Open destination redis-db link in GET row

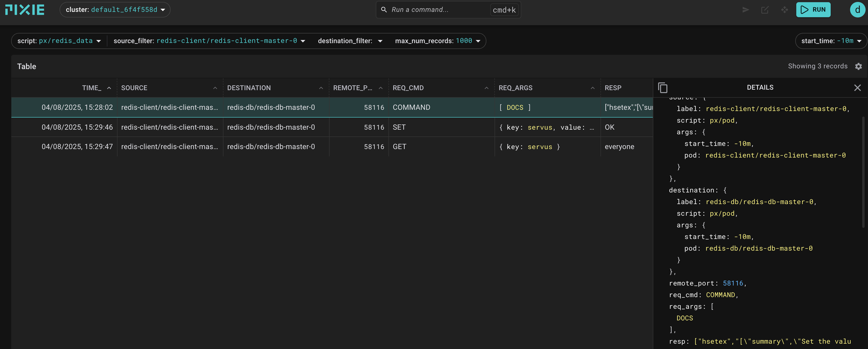(x=271, y=147)
